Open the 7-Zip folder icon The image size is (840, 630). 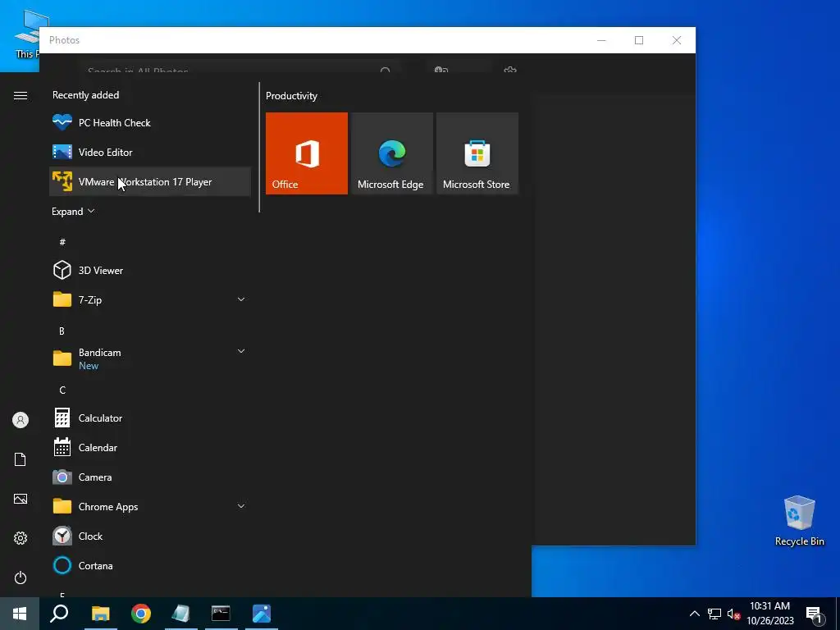(62, 299)
